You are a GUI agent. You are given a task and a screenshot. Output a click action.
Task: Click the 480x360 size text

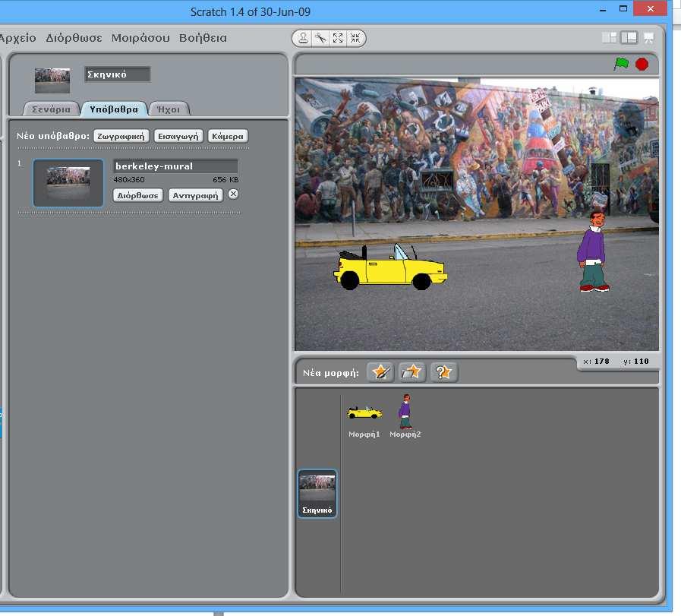point(129,180)
